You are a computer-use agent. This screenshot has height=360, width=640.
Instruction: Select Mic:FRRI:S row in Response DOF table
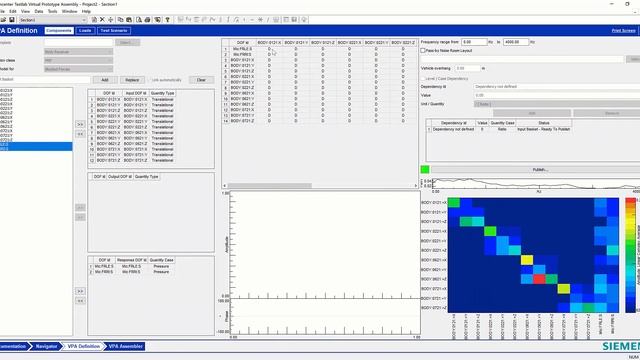pos(131,271)
